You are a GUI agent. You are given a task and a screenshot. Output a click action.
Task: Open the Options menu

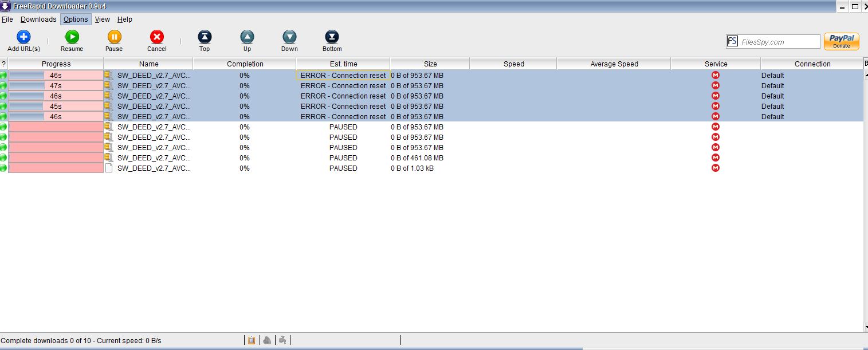point(76,19)
